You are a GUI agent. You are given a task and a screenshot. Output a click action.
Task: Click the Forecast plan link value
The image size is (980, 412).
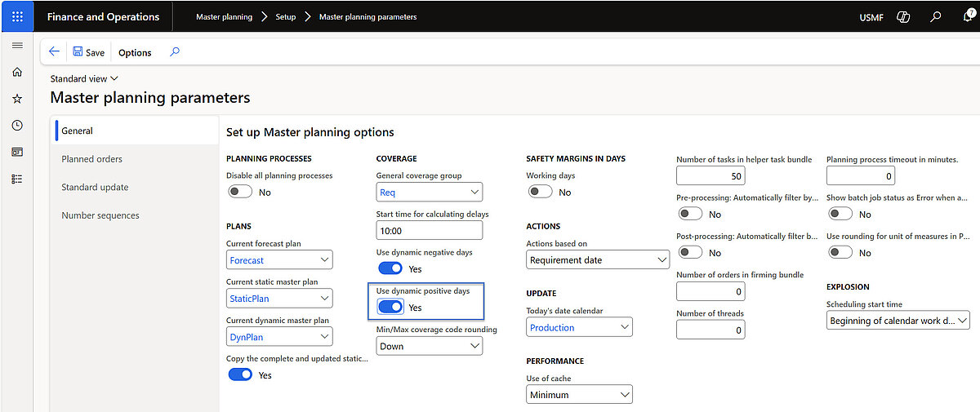pos(247,260)
